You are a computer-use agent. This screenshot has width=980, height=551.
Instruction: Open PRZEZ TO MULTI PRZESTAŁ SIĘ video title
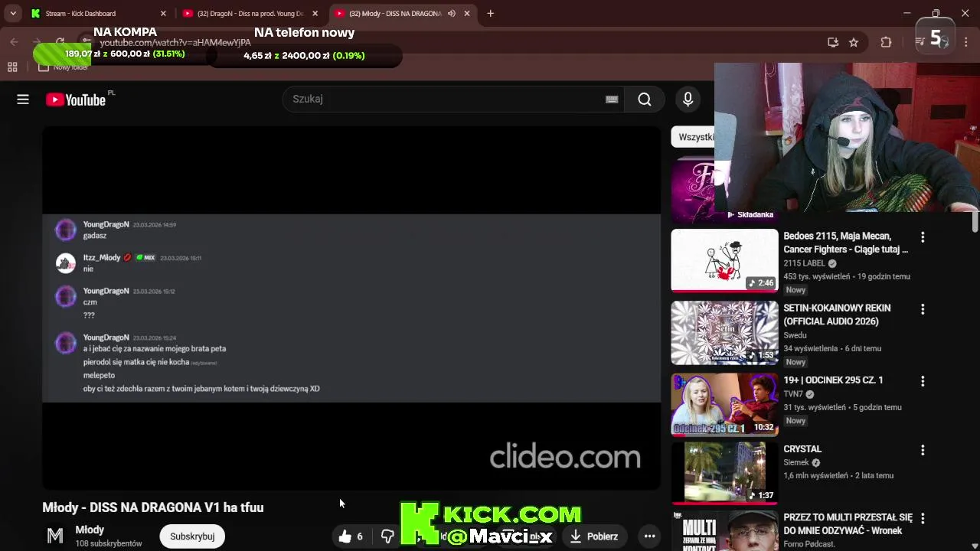pyautogui.click(x=848, y=524)
